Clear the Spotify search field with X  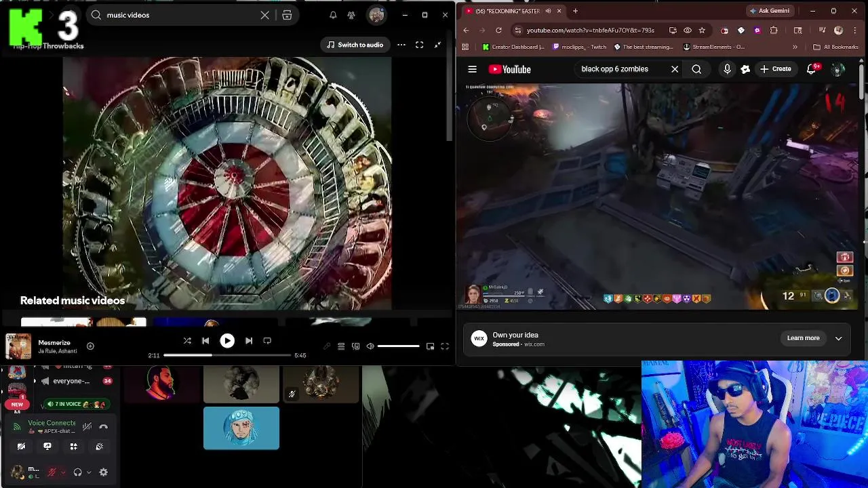pyautogui.click(x=265, y=15)
